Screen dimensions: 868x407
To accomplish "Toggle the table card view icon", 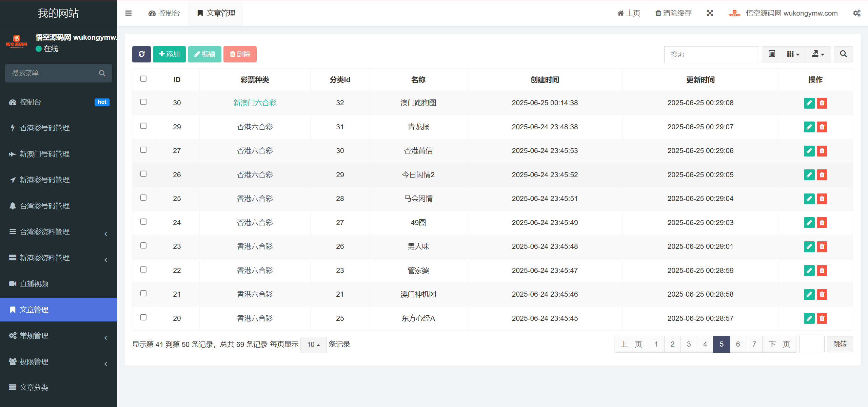I will coord(772,54).
